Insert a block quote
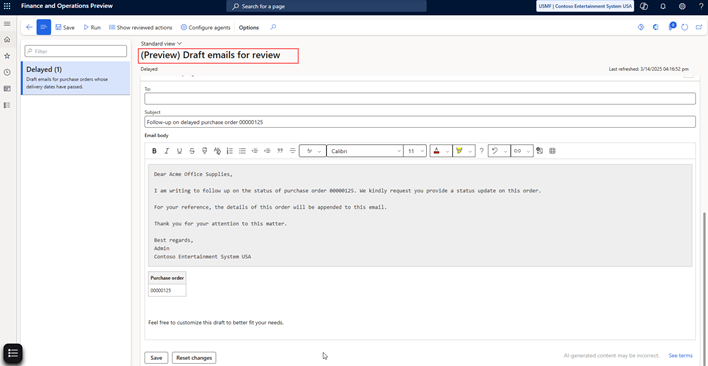The image size is (708, 366). tap(280, 151)
